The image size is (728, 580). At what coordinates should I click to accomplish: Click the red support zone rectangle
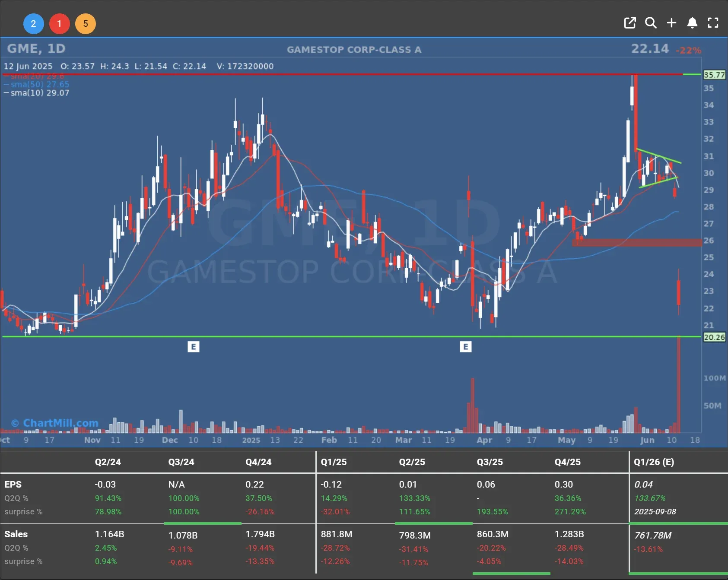pos(637,243)
